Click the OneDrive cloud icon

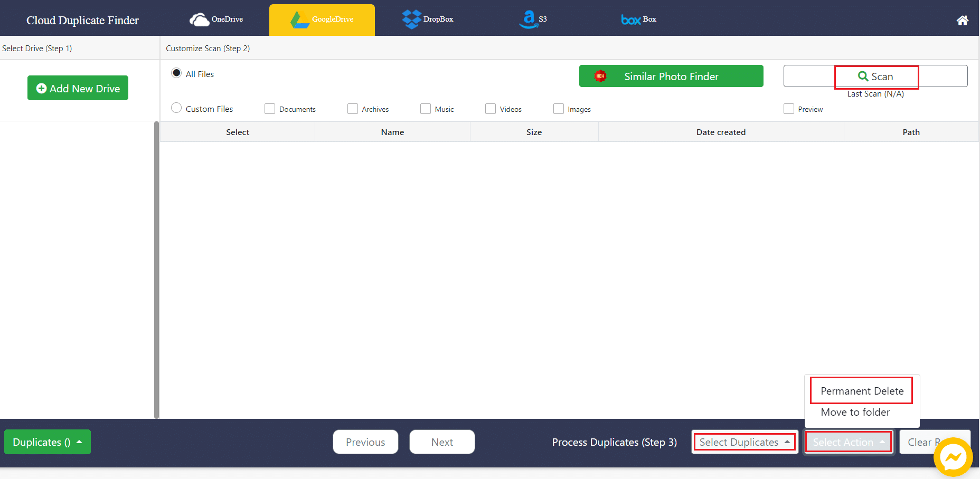click(x=199, y=20)
